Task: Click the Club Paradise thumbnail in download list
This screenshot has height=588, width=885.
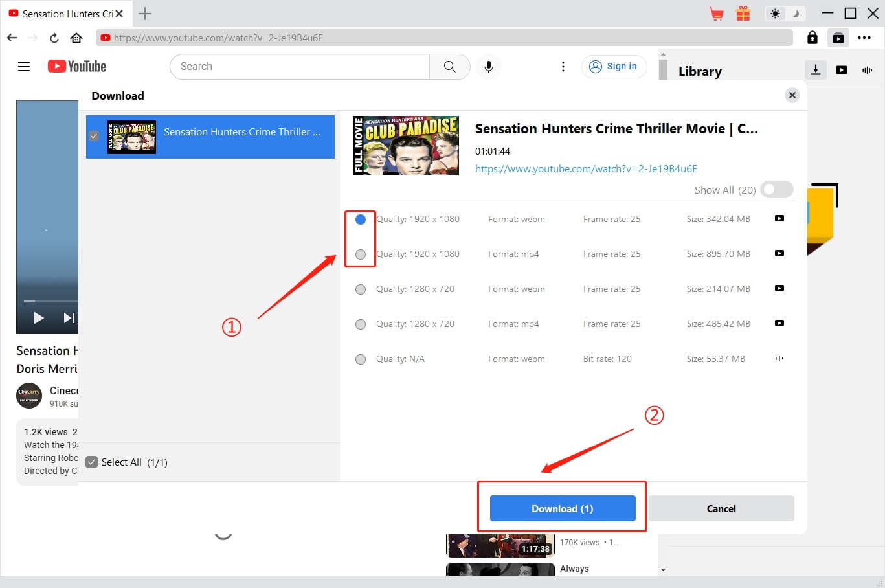Action: coord(131,137)
